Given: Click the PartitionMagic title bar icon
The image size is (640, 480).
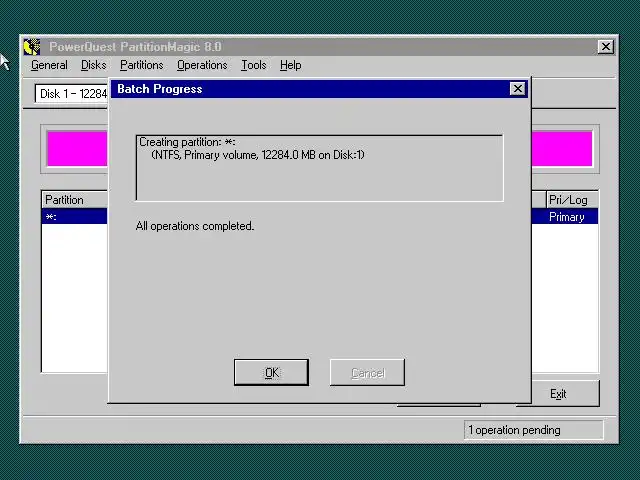Looking at the screenshot, I should 32,47.
